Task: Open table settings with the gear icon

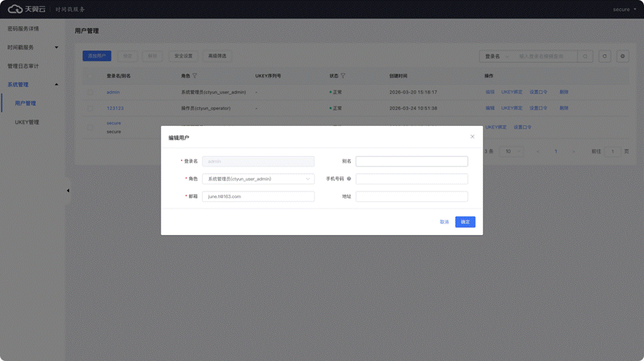Action: pos(623,57)
